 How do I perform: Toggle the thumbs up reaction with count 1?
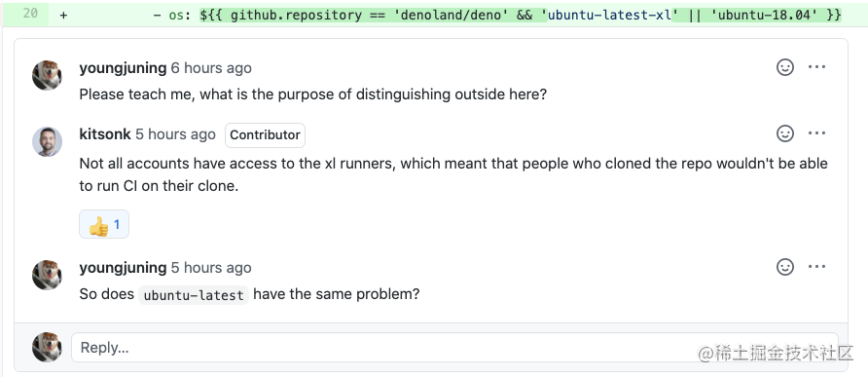tap(104, 224)
